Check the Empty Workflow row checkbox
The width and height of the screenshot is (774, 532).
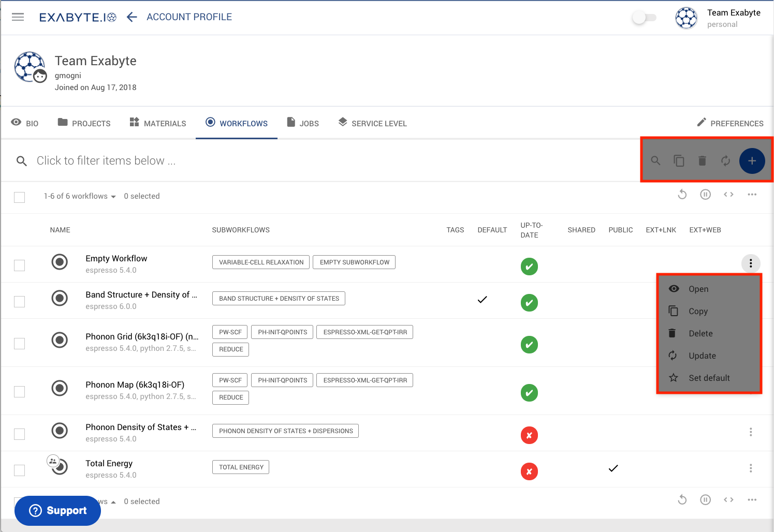pyautogui.click(x=20, y=265)
